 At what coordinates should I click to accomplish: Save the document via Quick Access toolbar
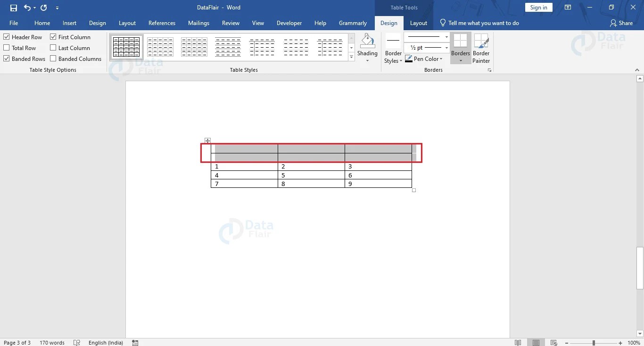click(13, 7)
